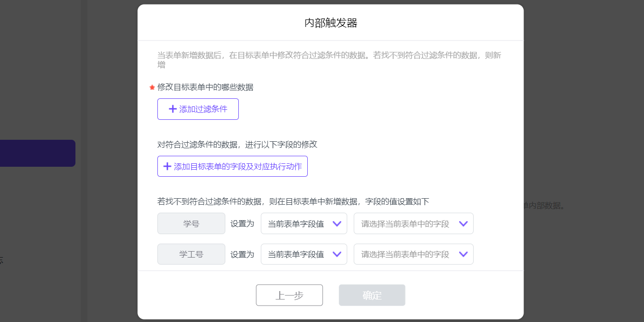Click the greyed 学号 field box

(191, 224)
